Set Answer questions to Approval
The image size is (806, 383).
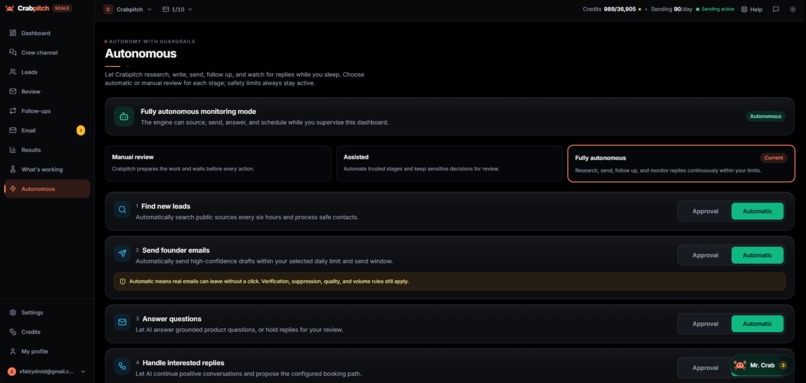705,324
